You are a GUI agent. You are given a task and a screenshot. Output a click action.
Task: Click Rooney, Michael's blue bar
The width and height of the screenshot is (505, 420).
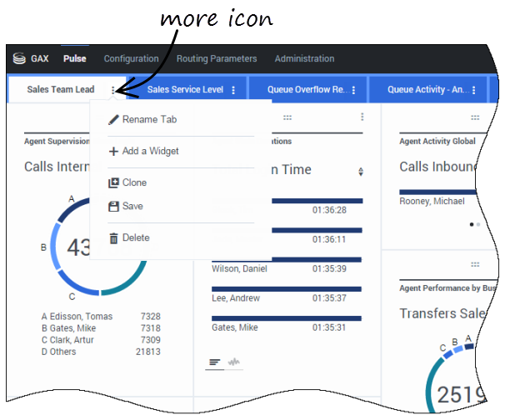click(x=437, y=192)
